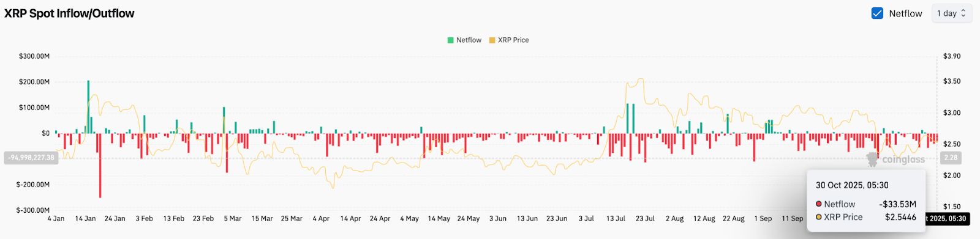Toggle the XRP Price legend series
This screenshot has width=980, height=239.
pyautogui.click(x=509, y=40)
